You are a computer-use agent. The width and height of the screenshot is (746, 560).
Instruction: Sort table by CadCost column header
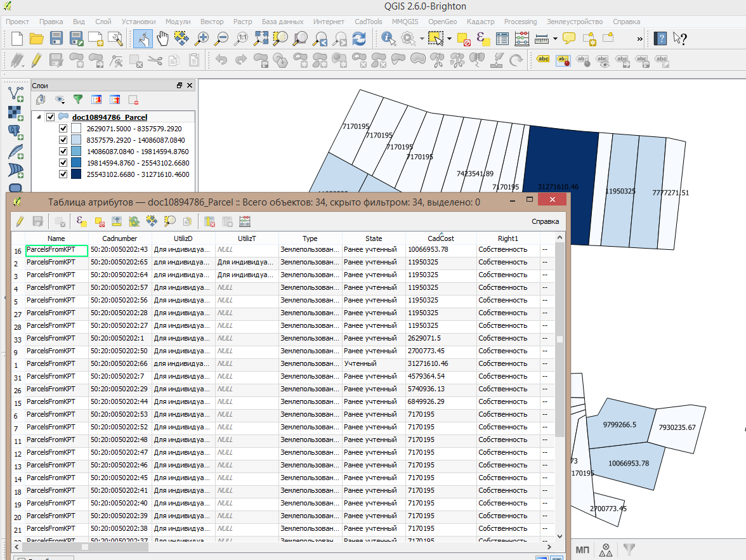[440, 238]
